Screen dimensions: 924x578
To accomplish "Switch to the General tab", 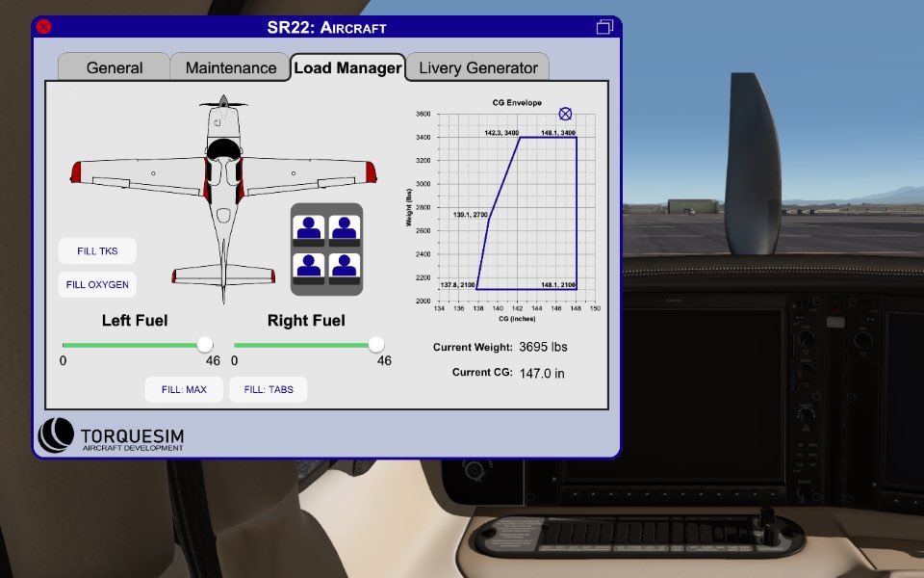I will pyautogui.click(x=115, y=67).
